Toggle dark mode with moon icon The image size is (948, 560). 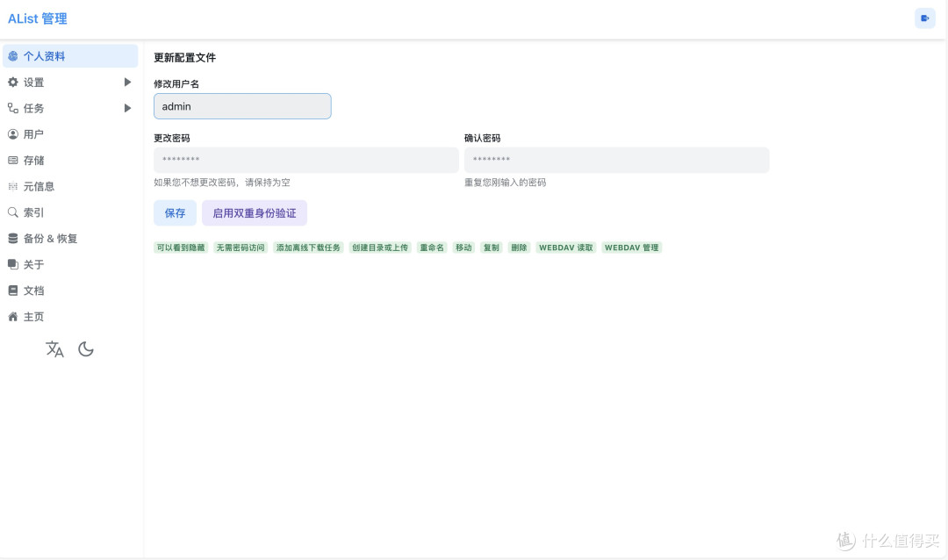86,349
